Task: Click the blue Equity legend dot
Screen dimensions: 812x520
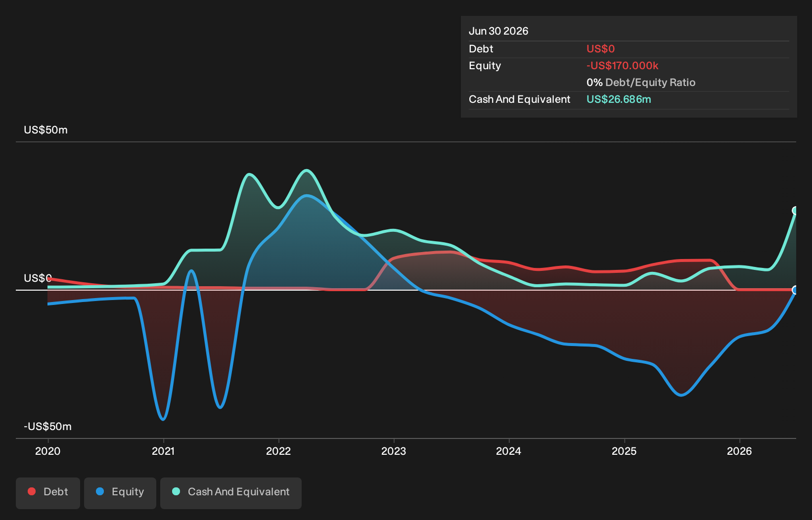Action: (100, 491)
